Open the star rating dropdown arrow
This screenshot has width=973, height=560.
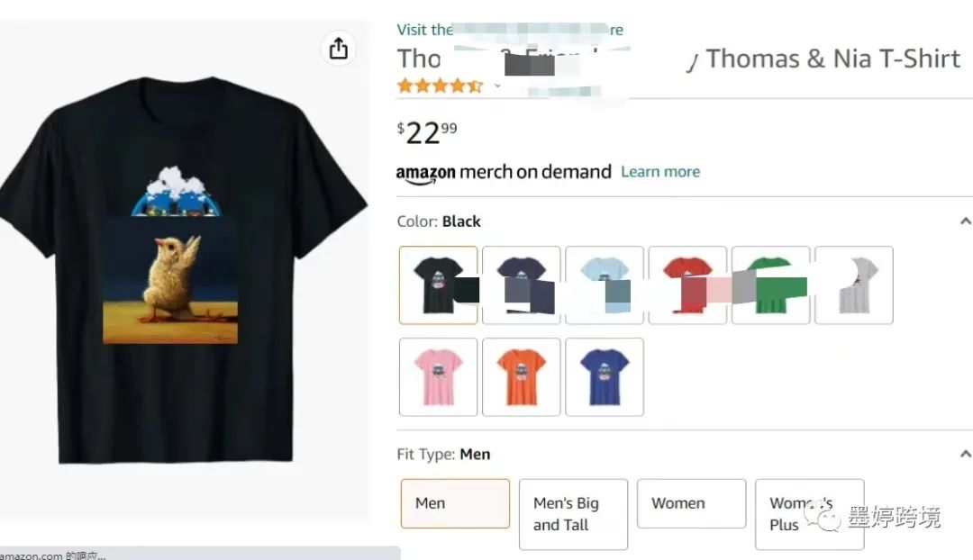pos(497,86)
